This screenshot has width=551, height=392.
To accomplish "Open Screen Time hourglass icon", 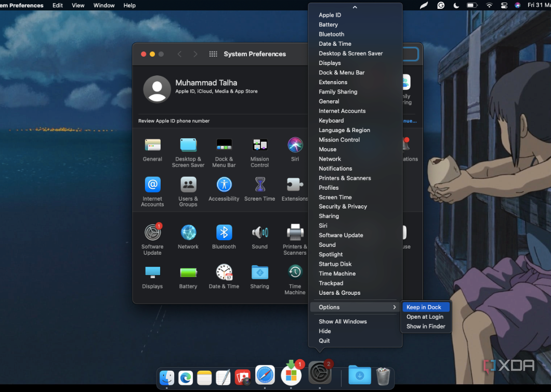I will (x=259, y=185).
